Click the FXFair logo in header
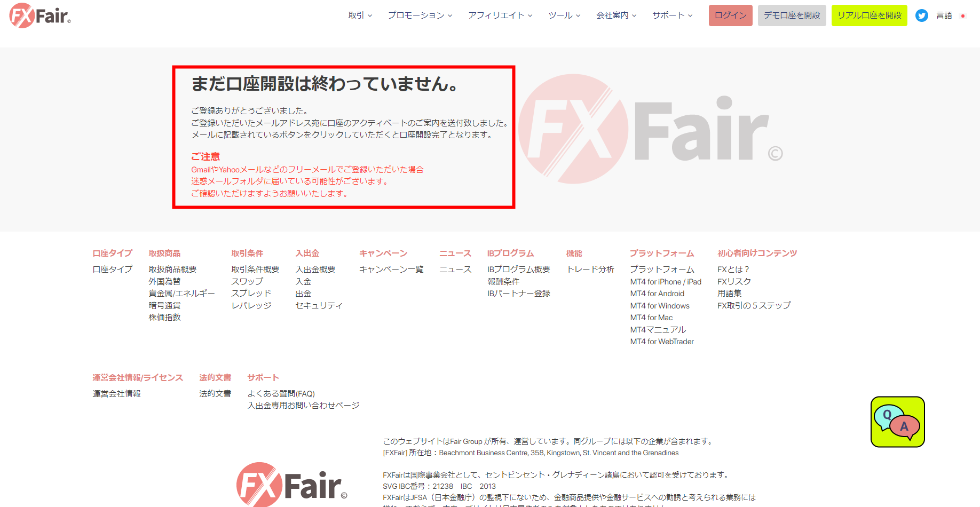Image resolution: width=980 pixels, height=507 pixels. point(40,15)
